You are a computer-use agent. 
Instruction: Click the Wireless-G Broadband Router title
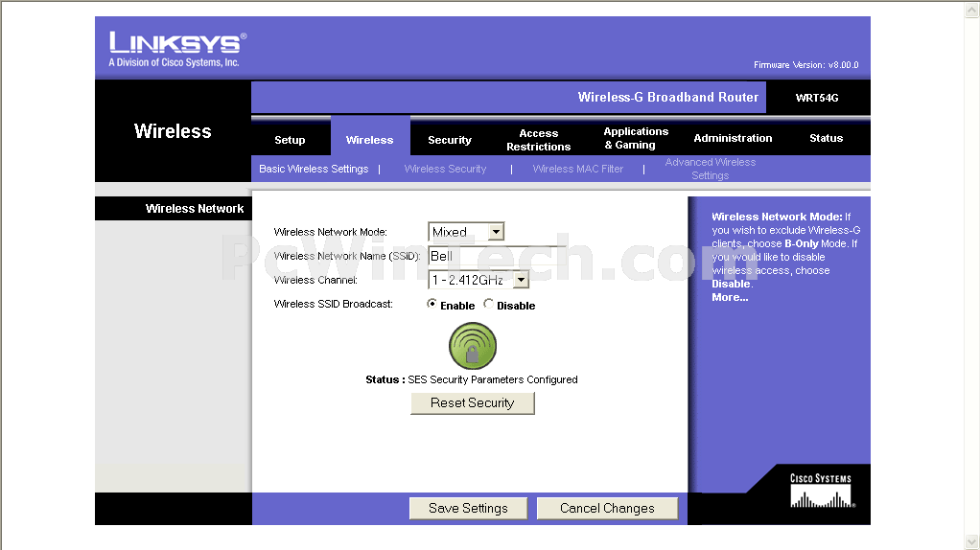pyautogui.click(x=668, y=97)
